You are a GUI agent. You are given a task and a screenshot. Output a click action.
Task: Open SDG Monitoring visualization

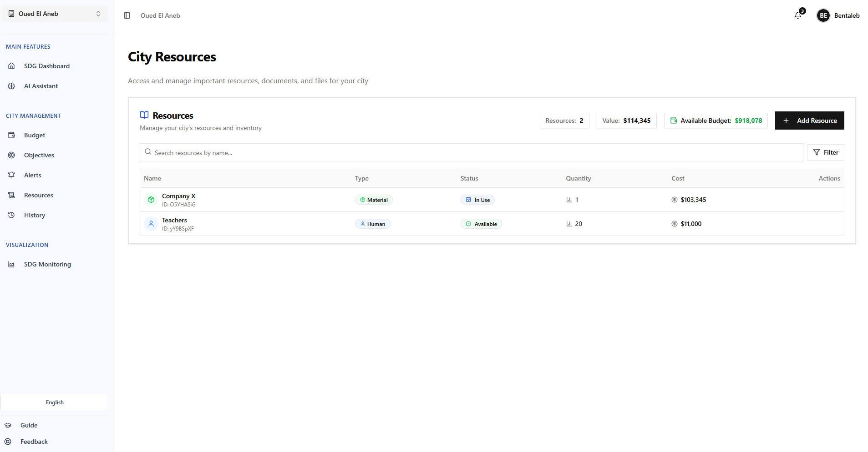[47, 264]
